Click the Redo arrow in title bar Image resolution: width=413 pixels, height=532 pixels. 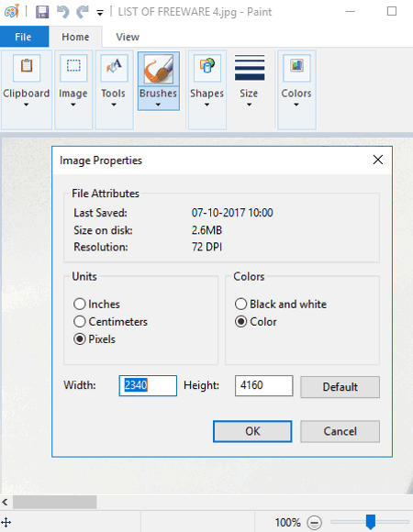pos(83,12)
